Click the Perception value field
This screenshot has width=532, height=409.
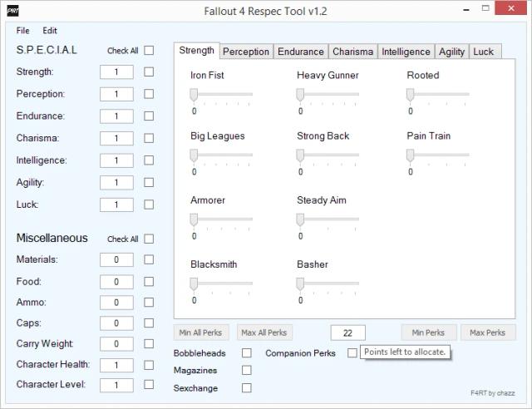click(x=116, y=94)
